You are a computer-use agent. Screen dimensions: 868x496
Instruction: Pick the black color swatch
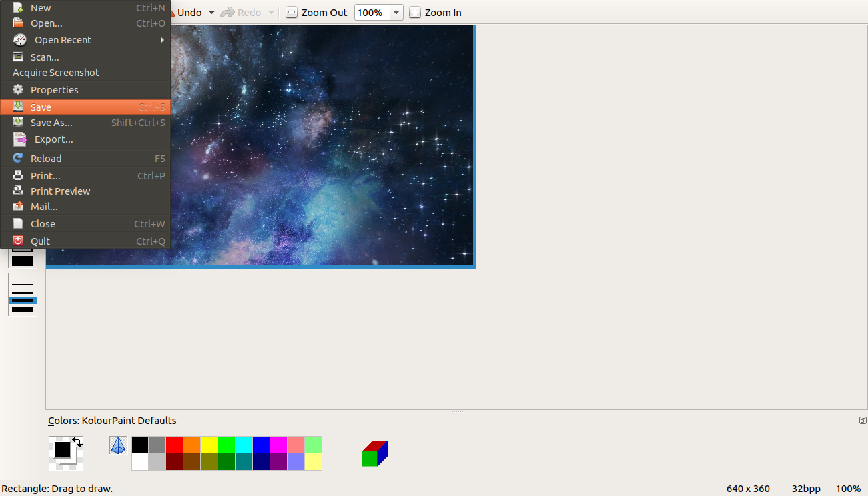pyautogui.click(x=140, y=445)
